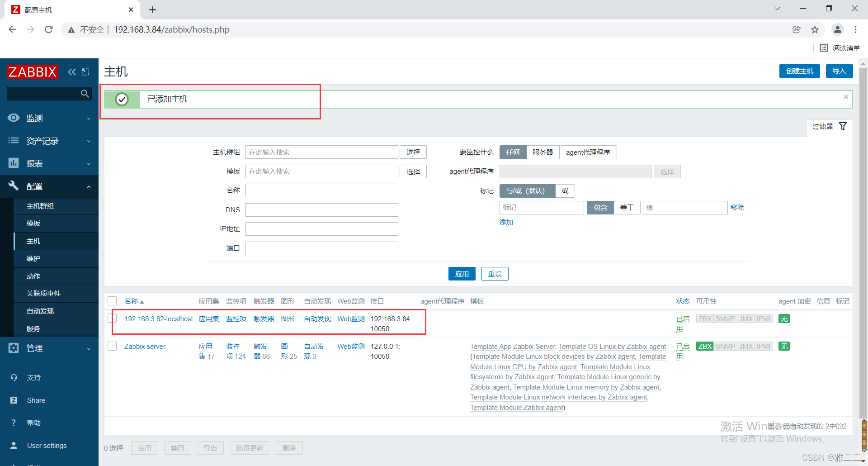The image size is (868, 466).
Task: Close the 已添加主机 message banner
Action: tap(846, 97)
